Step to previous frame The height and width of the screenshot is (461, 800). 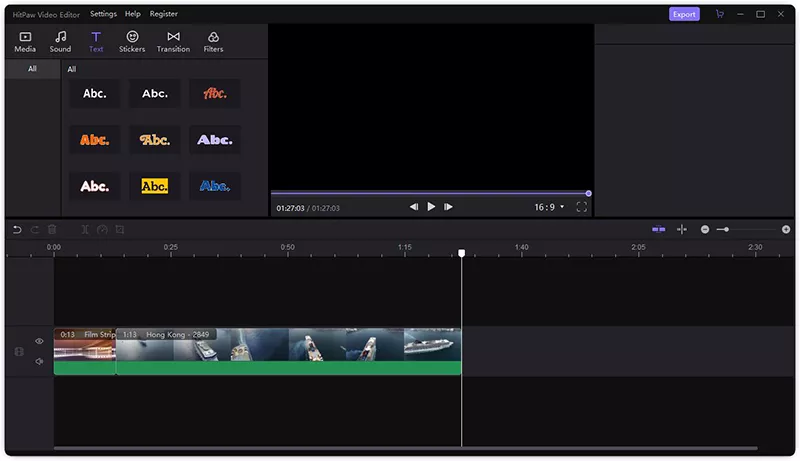tap(414, 207)
